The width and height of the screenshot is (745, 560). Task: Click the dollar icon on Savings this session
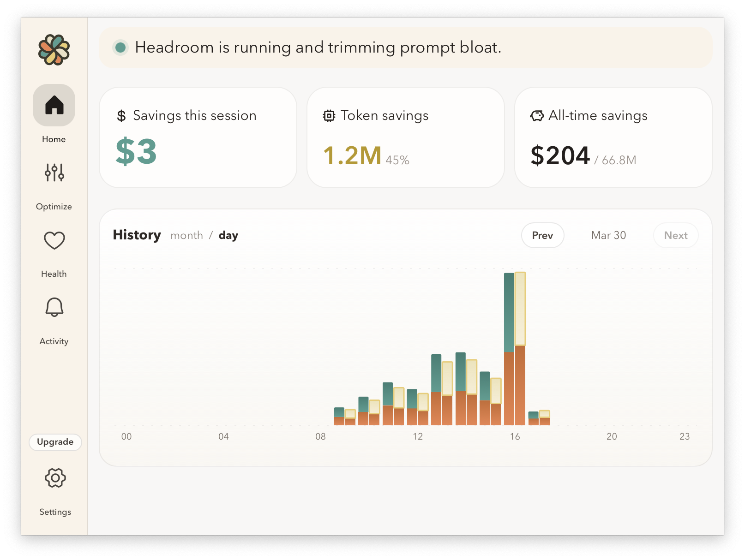click(121, 115)
